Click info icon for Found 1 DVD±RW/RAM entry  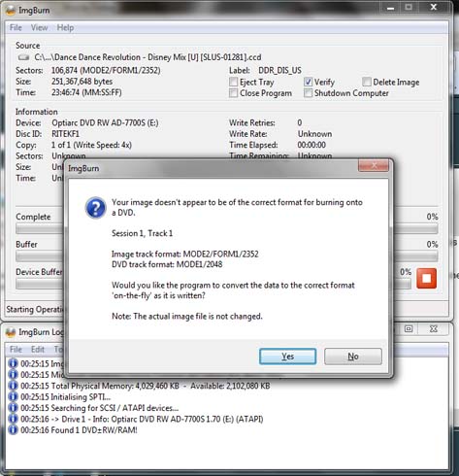pyautogui.click(x=13, y=430)
